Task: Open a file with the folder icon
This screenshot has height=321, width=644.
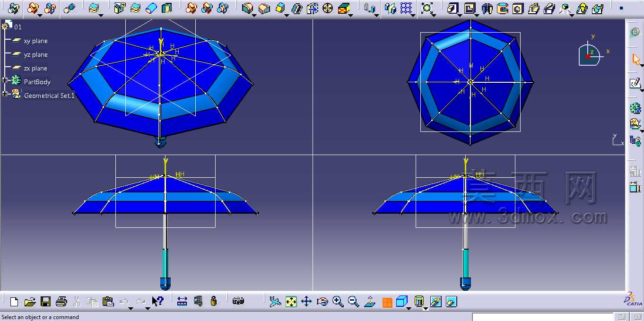Action: click(30, 302)
